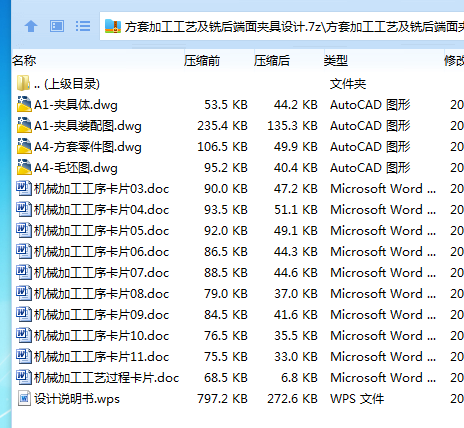Switch to the details list view button
The height and width of the screenshot is (428, 464).
tap(83, 26)
